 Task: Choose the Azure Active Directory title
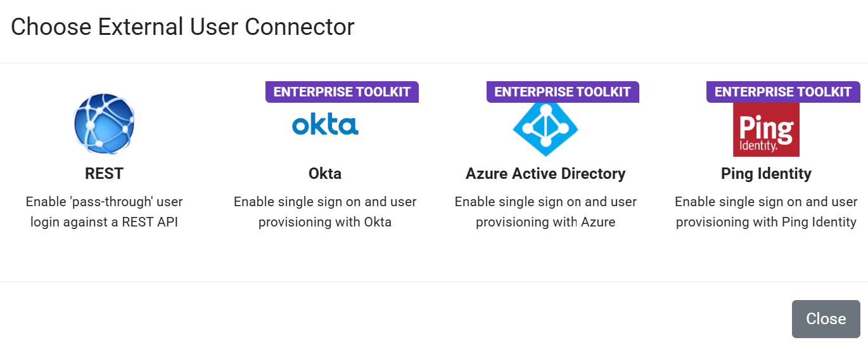546,174
